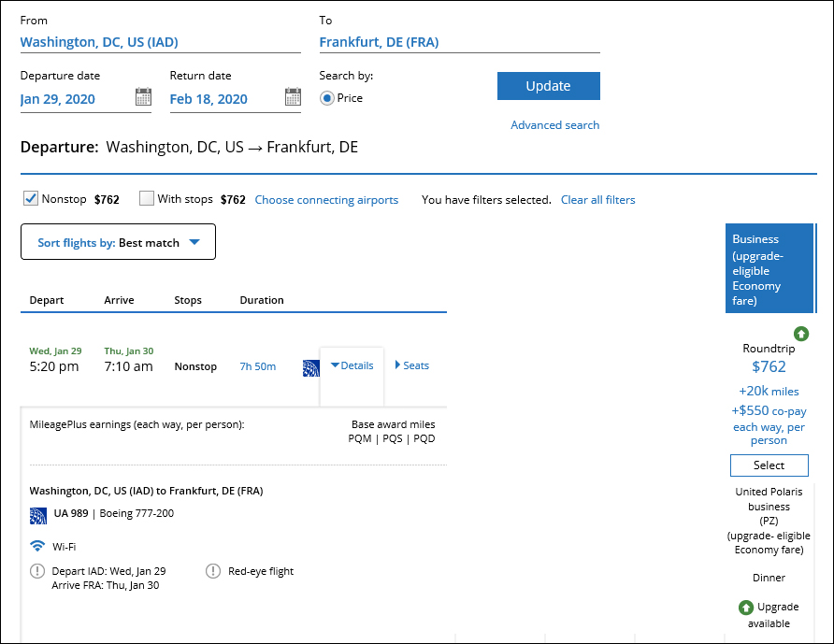Click the alert icon beside Red-eye flight
Image resolution: width=834 pixels, height=644 pixels.
click(x=213, y=571)
